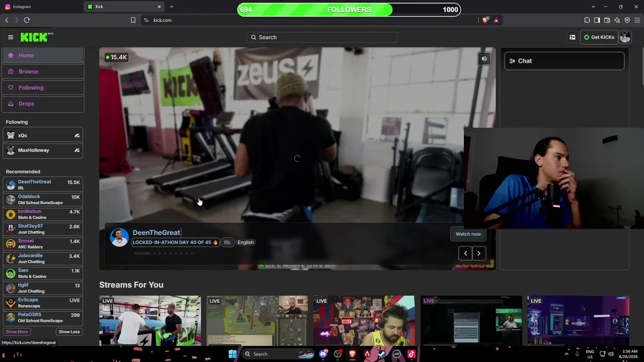Click the Kick logo
The image size is (644, 362).
point(37,37)
